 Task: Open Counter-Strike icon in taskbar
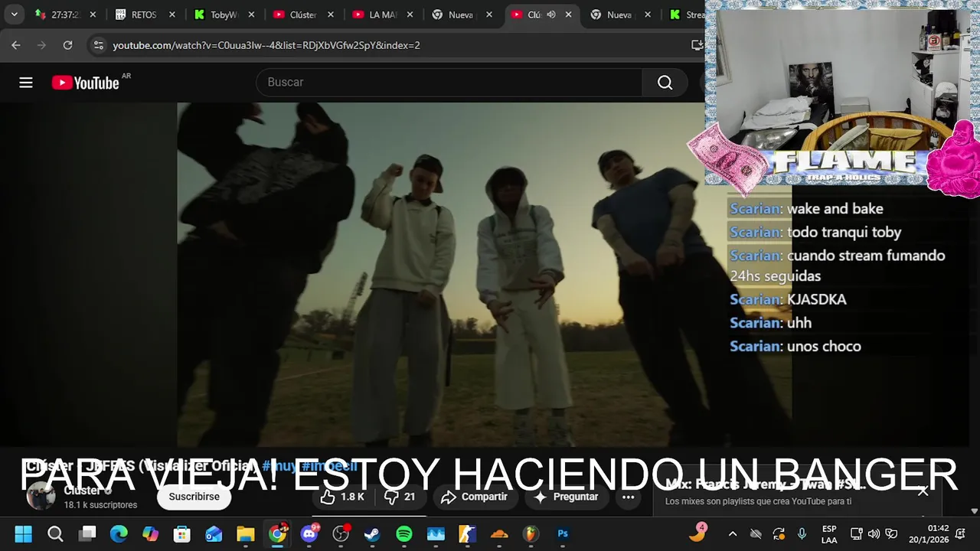pos(467,534)
